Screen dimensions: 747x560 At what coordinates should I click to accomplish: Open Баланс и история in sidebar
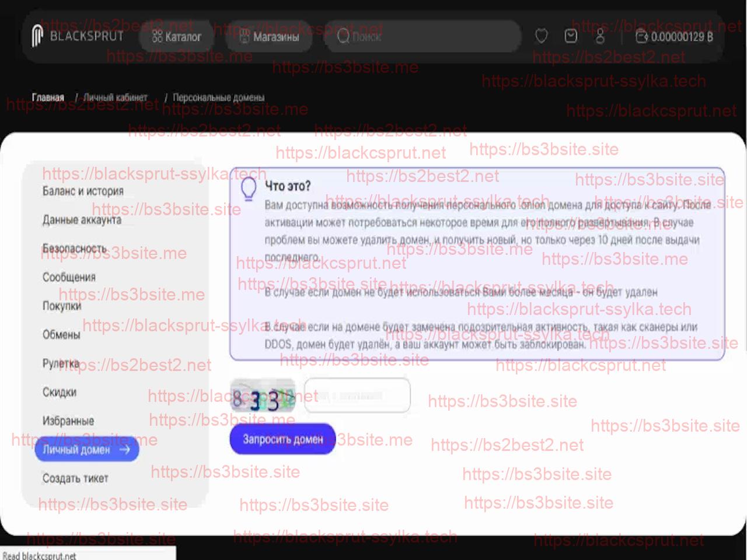83,191
